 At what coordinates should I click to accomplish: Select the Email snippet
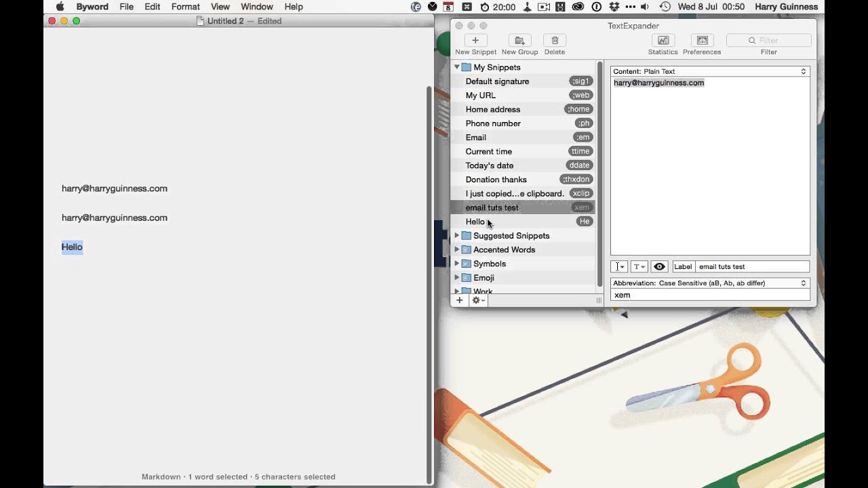523,138
